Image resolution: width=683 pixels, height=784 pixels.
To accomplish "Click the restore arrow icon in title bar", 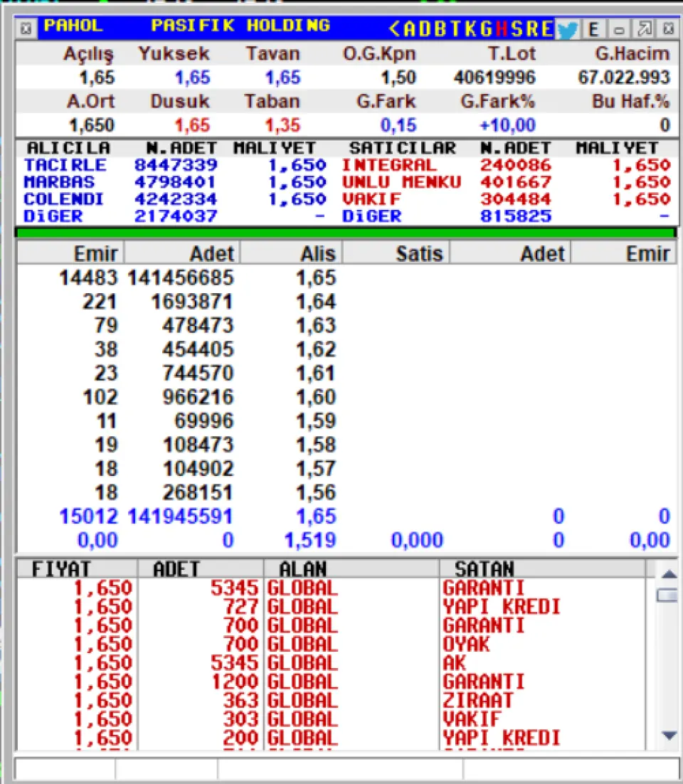I will pos(645,29).
